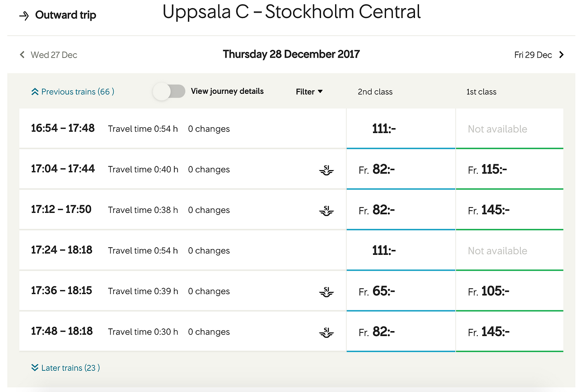
Task: Open the Filter dropdown
Action: point(309,92)
